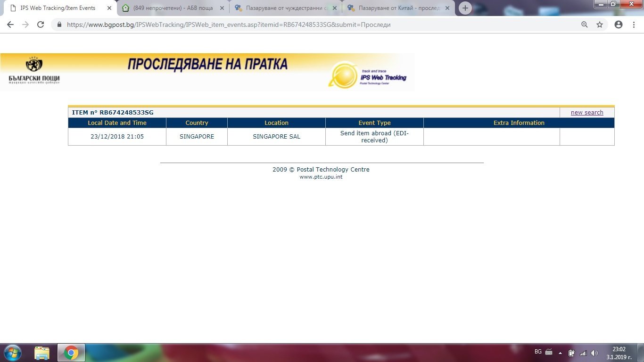Click the Chrome icon in the taskbar
This screenshot has height=362, width=644.
tap(71, 353)
